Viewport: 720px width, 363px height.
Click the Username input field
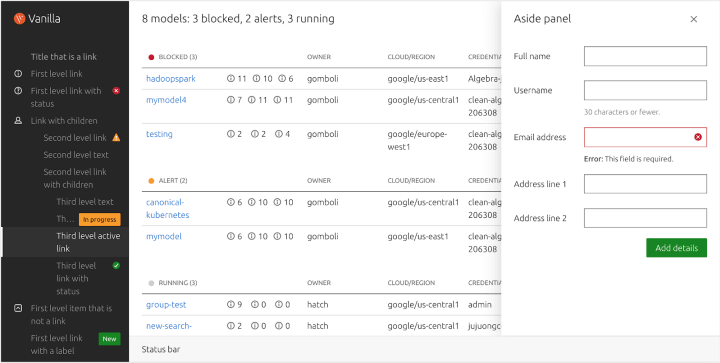(645, 90)
